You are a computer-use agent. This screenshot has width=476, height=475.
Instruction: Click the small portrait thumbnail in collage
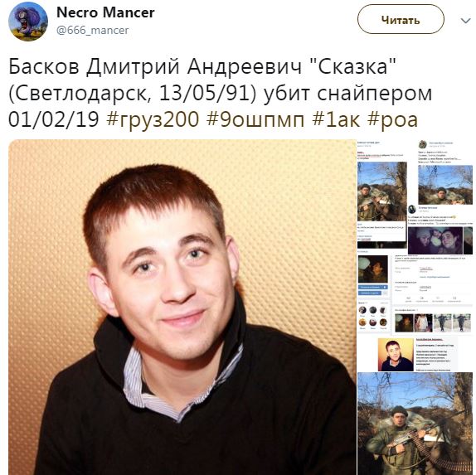pyautogui.click(x=396, y=355)
